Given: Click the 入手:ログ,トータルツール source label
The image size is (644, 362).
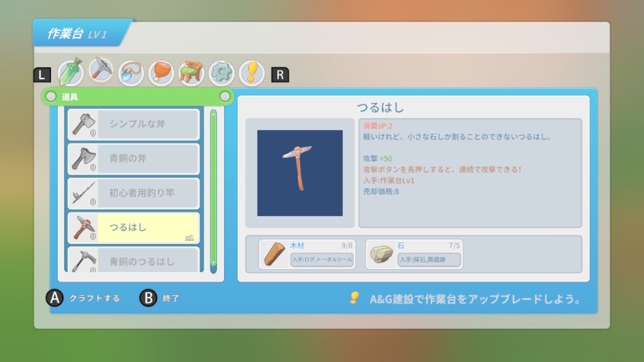Looking at the screenshot, I should click(x=322, y=260).
